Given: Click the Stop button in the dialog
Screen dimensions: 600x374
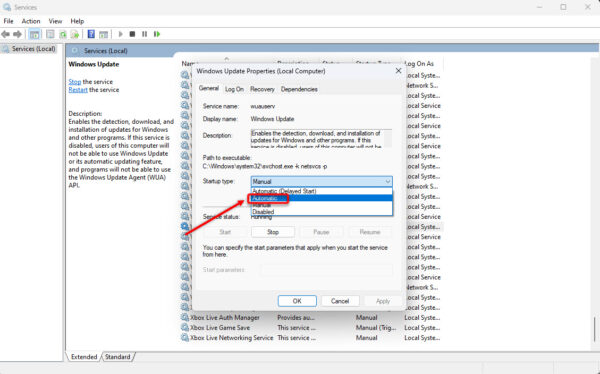Looking at the screenshot, I should pyautogui.click(x=273, y=232).
